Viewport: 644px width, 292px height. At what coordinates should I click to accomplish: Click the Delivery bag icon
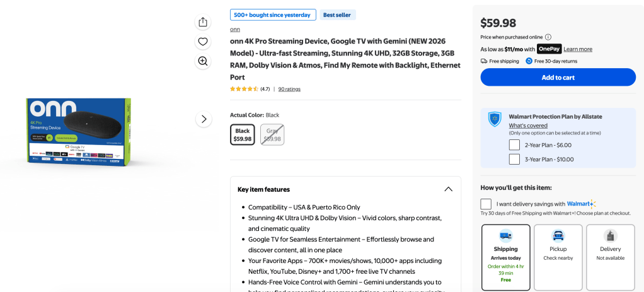click(611, 236)
